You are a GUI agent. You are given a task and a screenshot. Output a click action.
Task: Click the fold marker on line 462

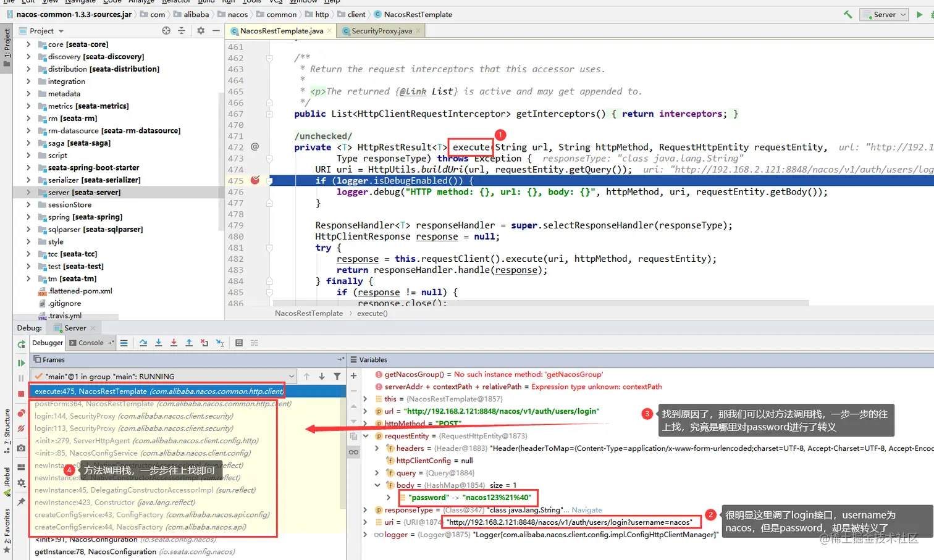coord(269,58)
